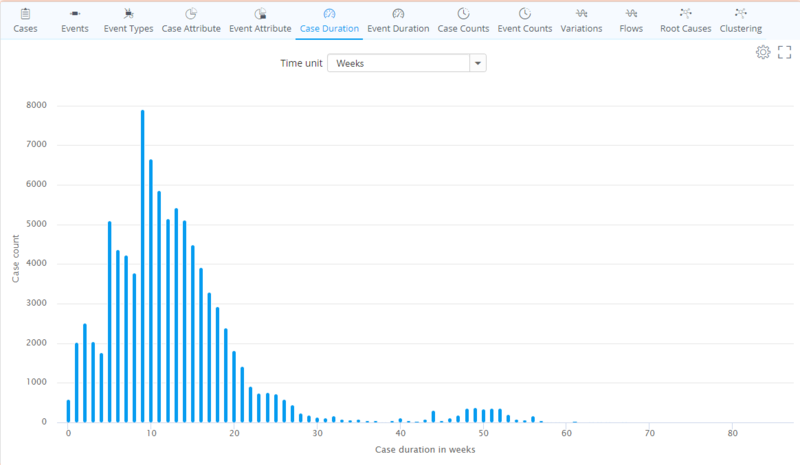The height and width of the screenshot is (465, 800).
Task: Click the "Case duration in weeks" axis title
Action: point(425,450)
